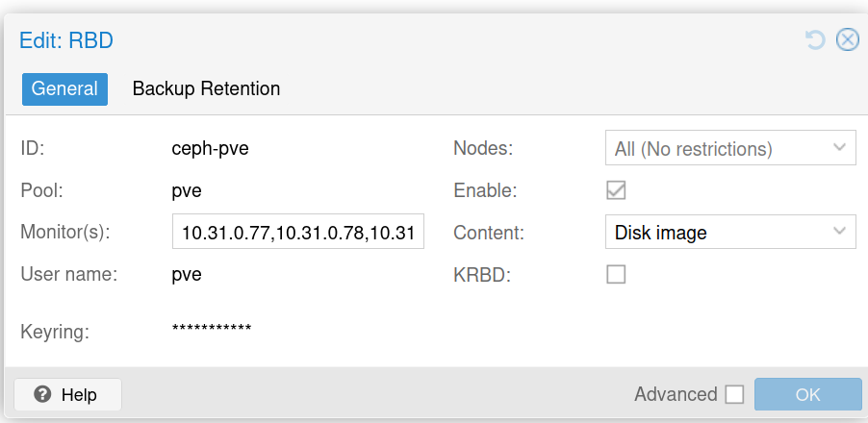Image resolution: width=868 pixels, height=423 pixels.
Task: Tick the Advanced options checkbox
Action: (735, 394)
